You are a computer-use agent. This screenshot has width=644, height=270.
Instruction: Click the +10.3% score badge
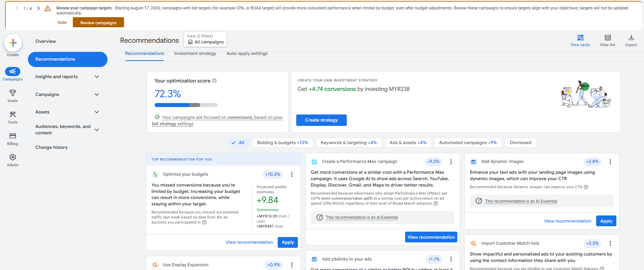[273, 174]
